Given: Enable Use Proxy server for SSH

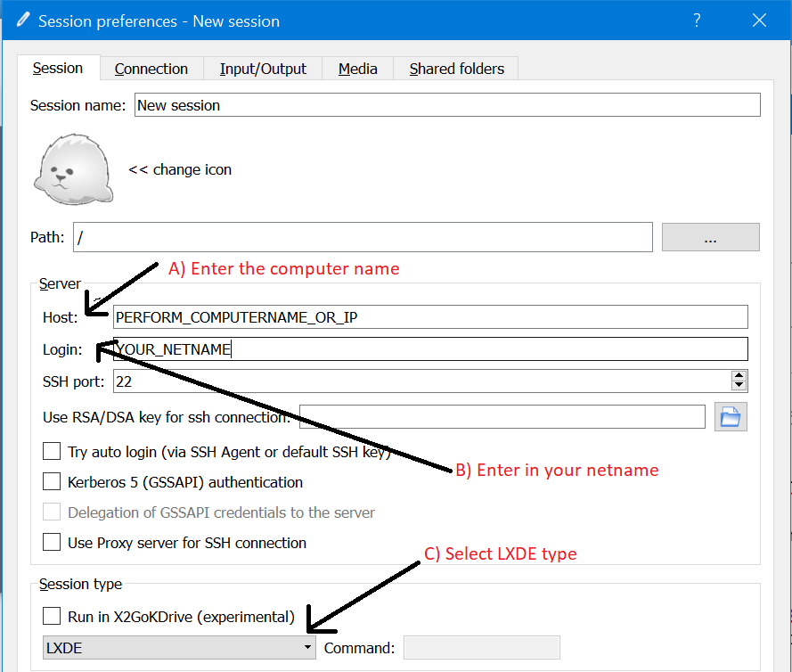Looking at the screenshot, I should pyautogui.click(x=52, y=543).
